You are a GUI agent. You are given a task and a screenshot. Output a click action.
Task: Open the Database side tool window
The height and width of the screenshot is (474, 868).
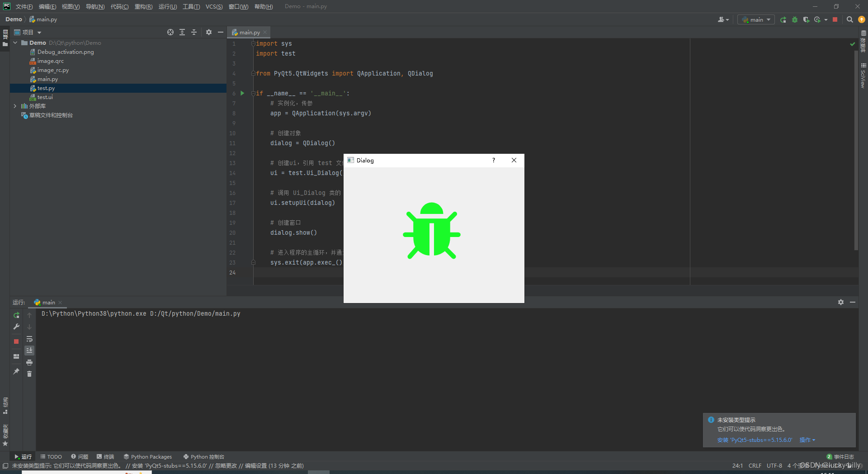pyautogui.click(x=863, y=41)
